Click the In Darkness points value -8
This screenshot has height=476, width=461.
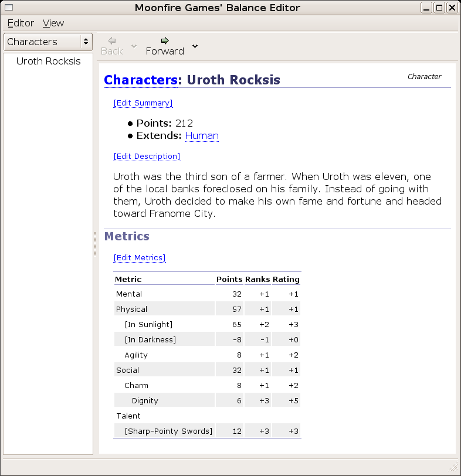(x=237, y=339)
